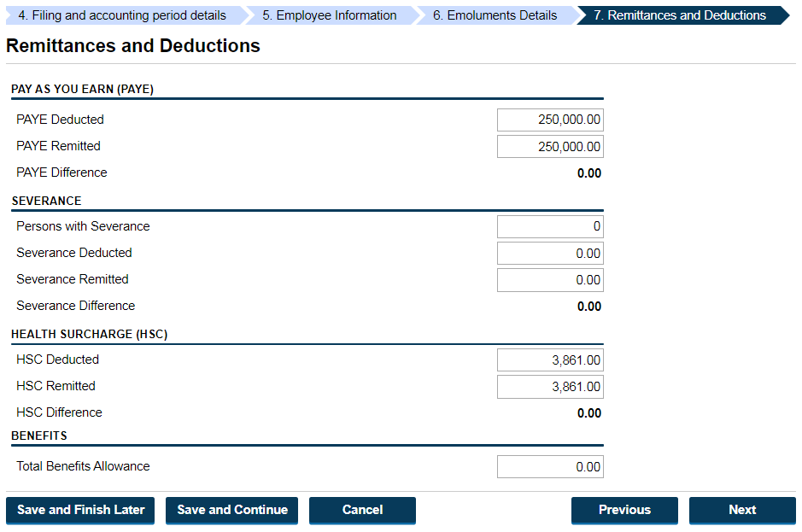Select the Remittances and Deductions step

click(x=680, y=15)
